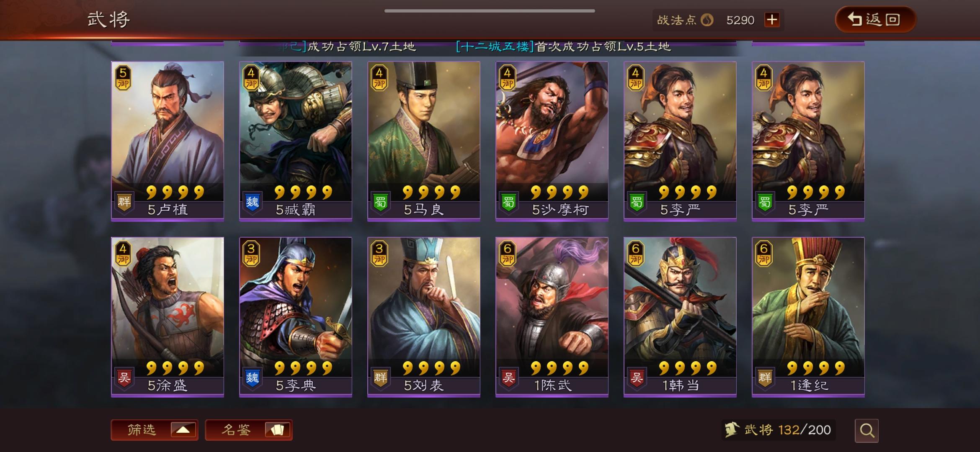
Task: Tap the plus icon beside 战法点
Action: click(772, 20)
